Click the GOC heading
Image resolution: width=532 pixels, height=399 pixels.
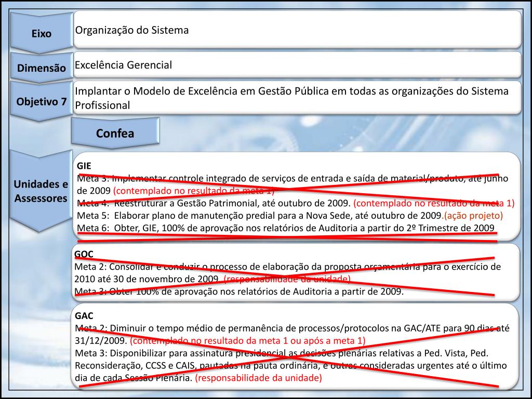click(84, 254)
